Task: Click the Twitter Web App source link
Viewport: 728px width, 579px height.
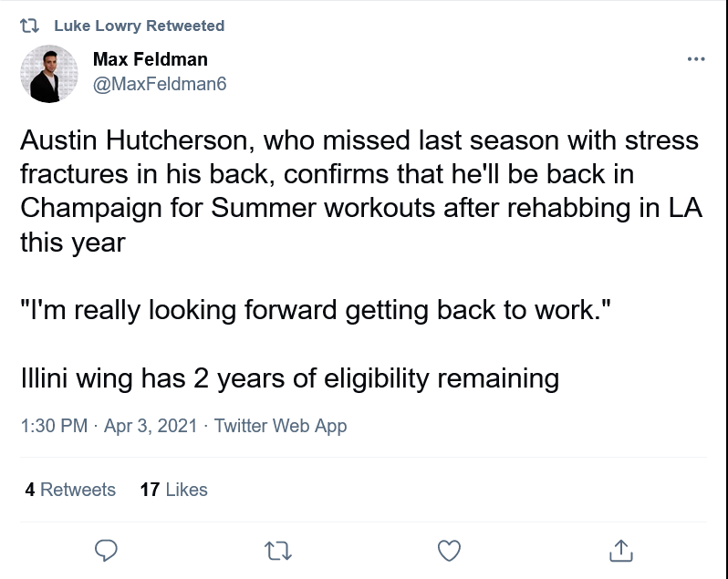Action: click(x=280, y=426)
